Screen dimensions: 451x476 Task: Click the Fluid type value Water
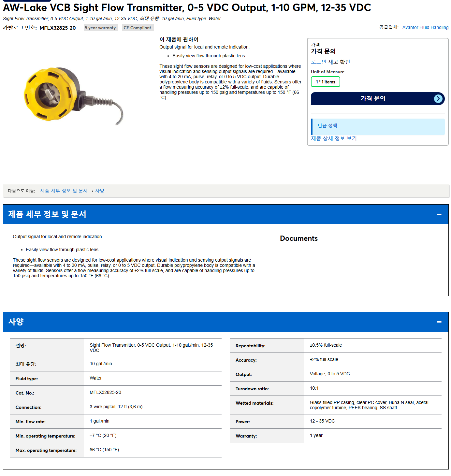[x=96, y=378]
